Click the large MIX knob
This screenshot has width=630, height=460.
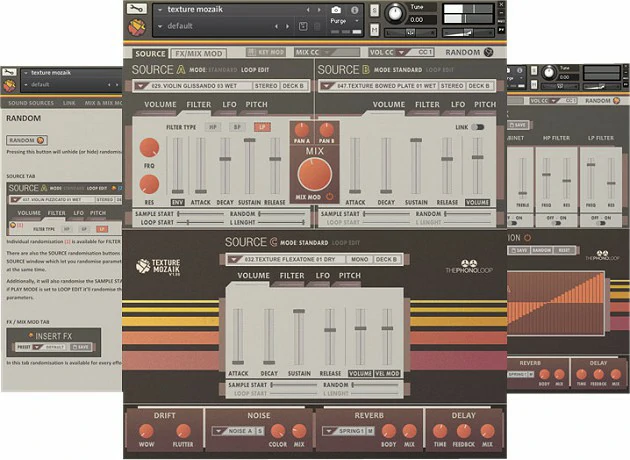tap(315, 174)
